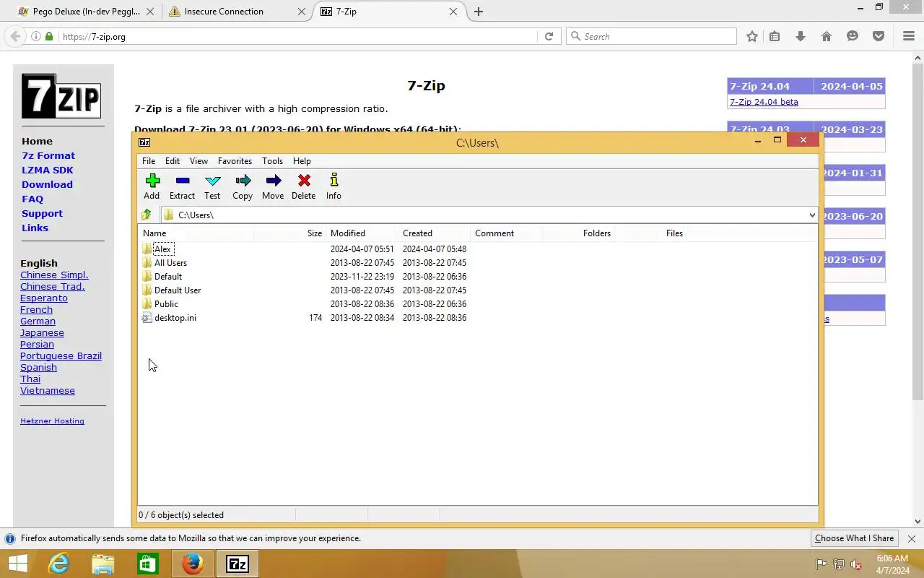Image resolution: width=924 pixels, height=578 pixels.
Task: Click the Firefox address bar URL
Action: point(94,36)
